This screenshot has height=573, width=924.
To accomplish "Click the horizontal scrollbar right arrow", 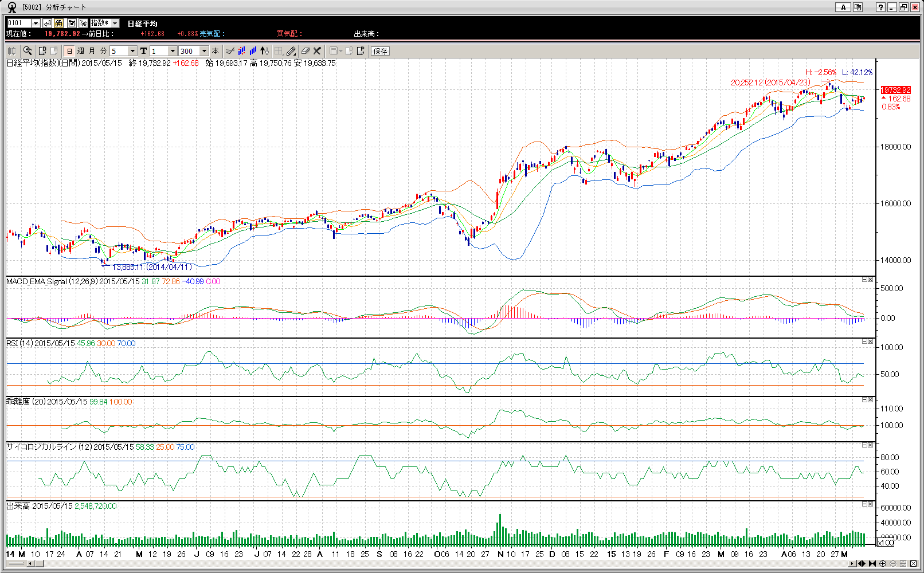I will click(x=852, y=564).
